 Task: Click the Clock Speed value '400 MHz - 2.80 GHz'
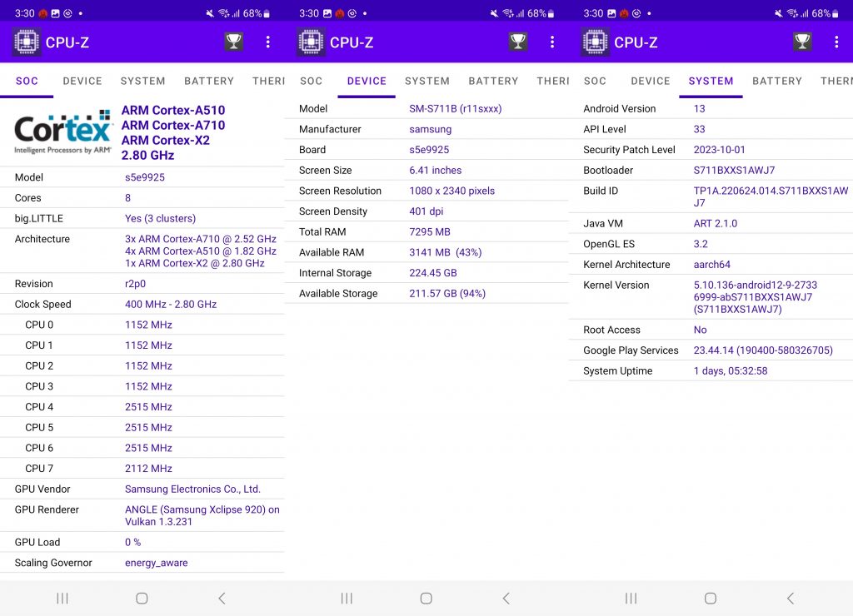[171, 305]
